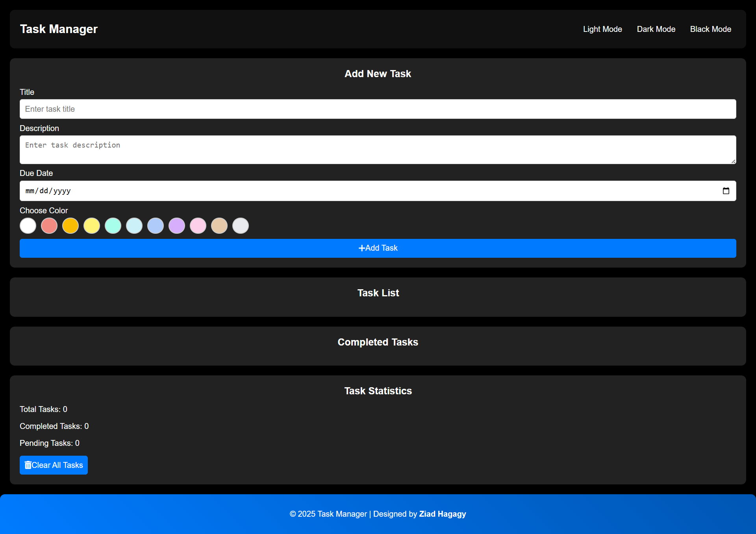Choose the periwinkle blue color swatch

pos(156,226)
